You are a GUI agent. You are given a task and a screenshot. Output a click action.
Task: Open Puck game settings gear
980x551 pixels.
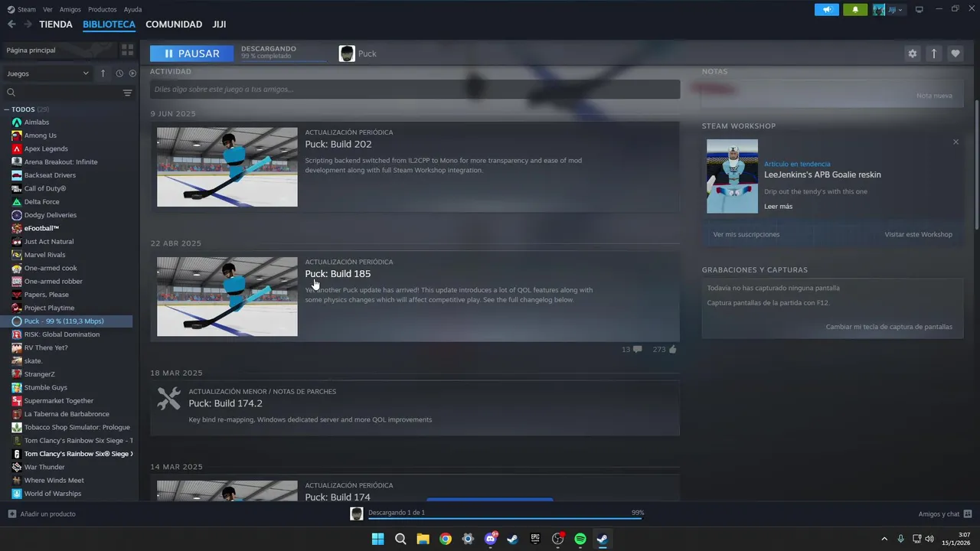click(912, 54)
